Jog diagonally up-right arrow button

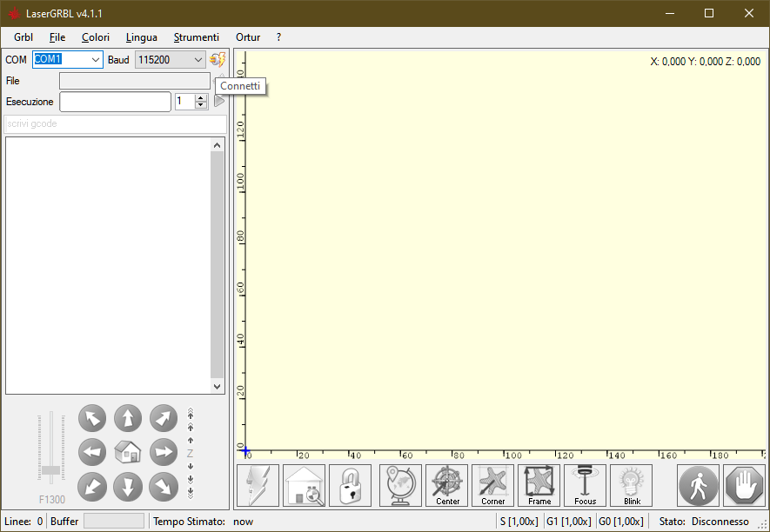pyautogui.click(x=164, y=418)
